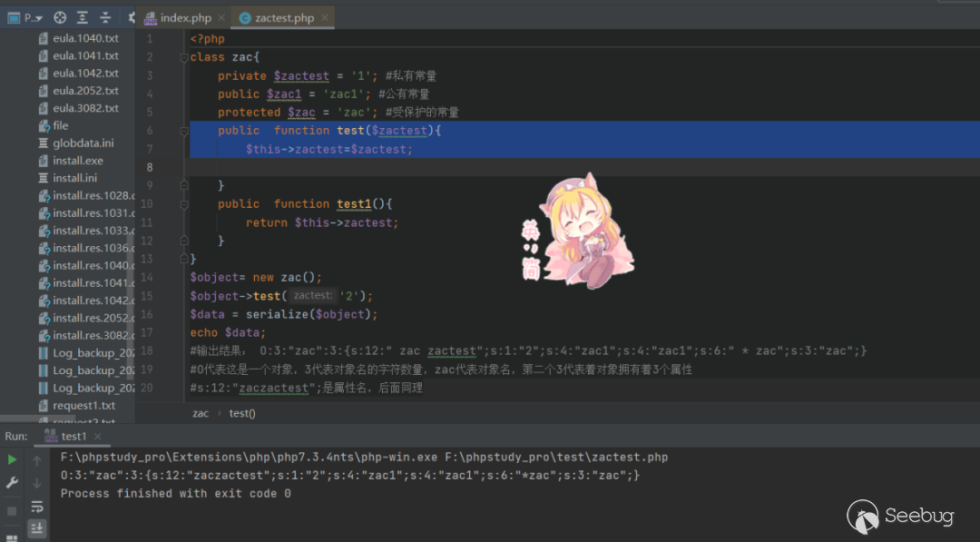
Task: Select eula.2052.txt in project tree
Action: (x=85, y=91)
